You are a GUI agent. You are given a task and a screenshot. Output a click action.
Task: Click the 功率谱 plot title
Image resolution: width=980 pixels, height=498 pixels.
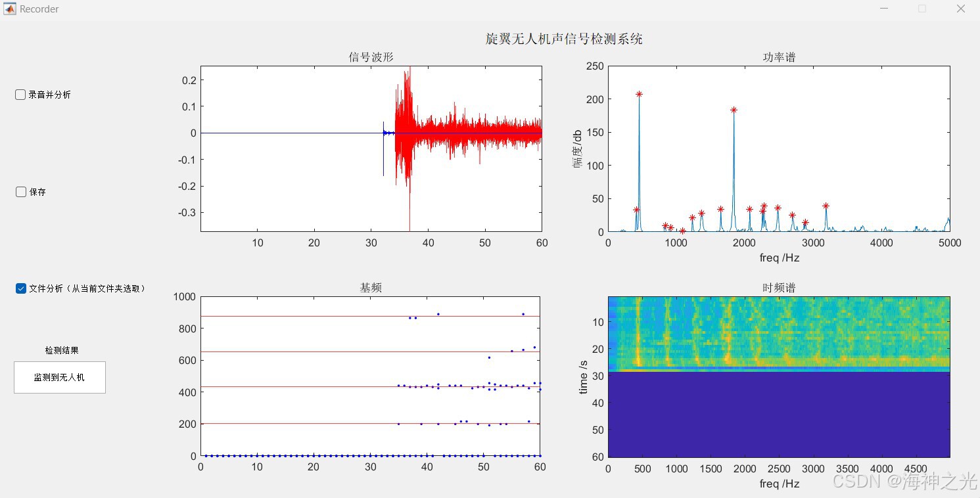point(779,57)
